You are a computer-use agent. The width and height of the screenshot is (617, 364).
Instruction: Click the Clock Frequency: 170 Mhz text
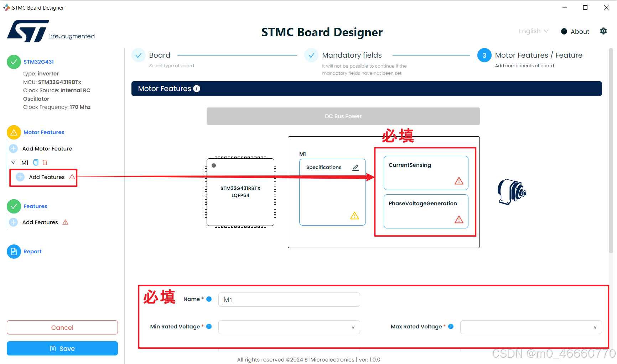tap(57, 107)
